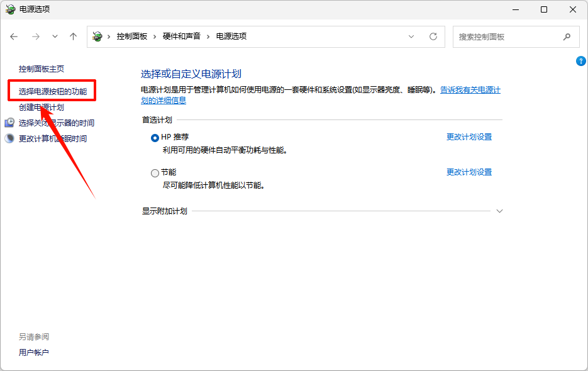Click the search magnifier icon

(567, 36)
